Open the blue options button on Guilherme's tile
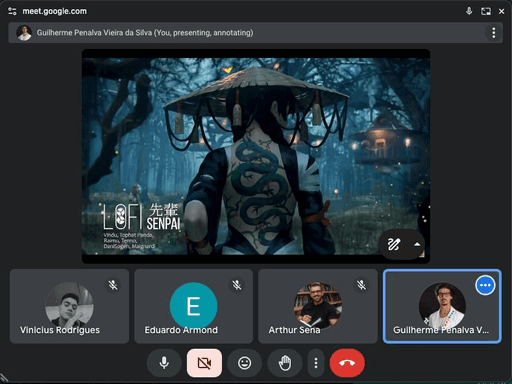This screenshot has width=512, height=384. point(485,285)
